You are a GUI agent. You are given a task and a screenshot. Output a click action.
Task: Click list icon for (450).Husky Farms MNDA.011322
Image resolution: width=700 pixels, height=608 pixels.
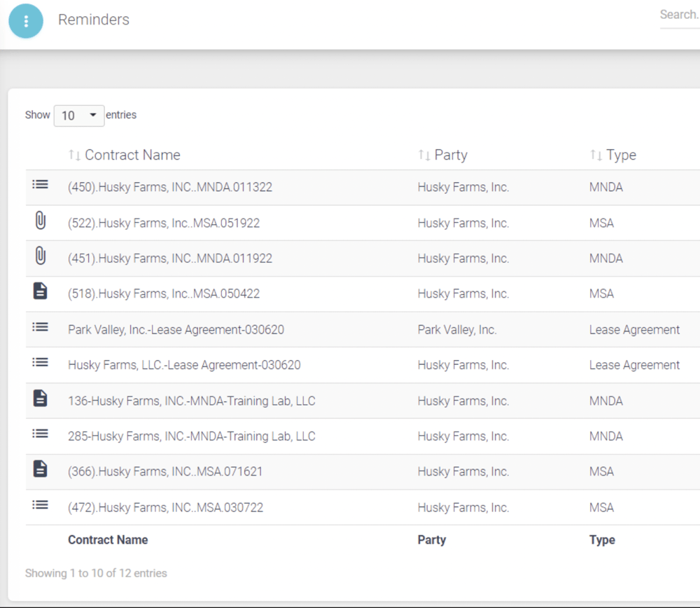point(40,184)
